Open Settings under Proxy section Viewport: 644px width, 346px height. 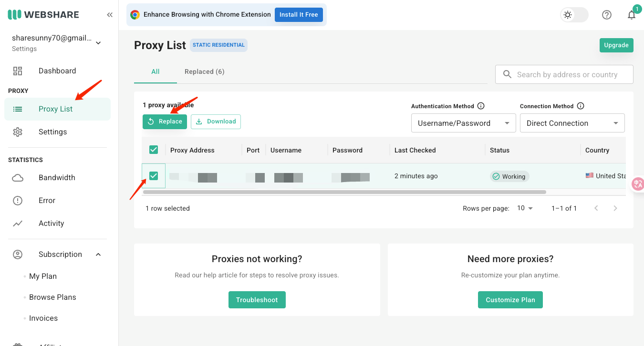click(x=57, y=132)
